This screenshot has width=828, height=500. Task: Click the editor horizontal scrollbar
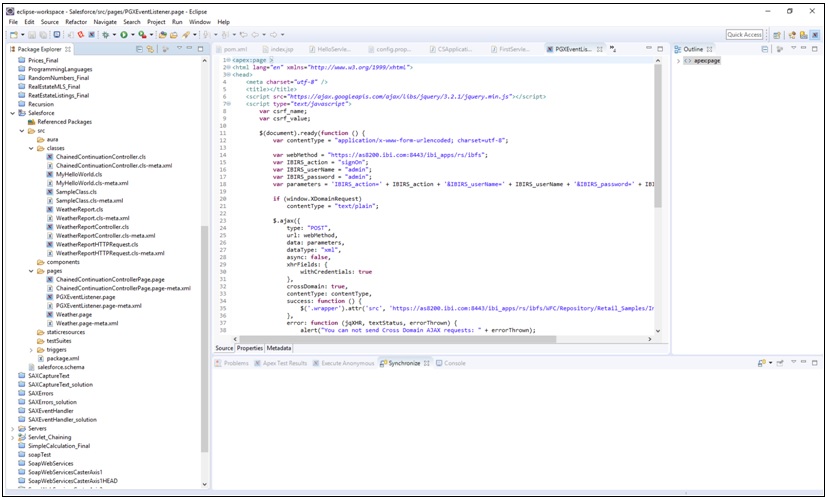[399, 339]
